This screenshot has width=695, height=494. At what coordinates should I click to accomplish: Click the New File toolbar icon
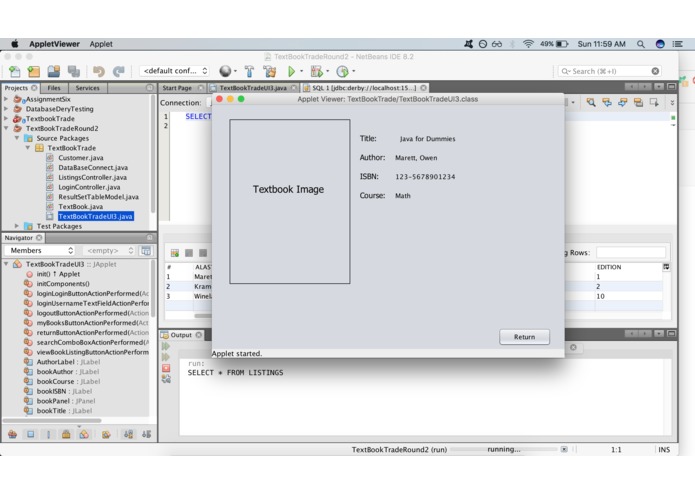click(14, 71)
